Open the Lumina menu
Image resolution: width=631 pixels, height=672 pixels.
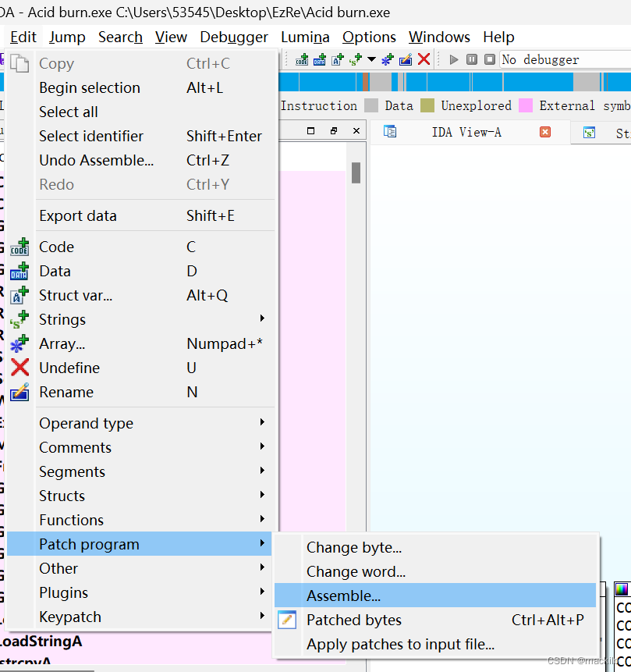(x=305, y=37)
